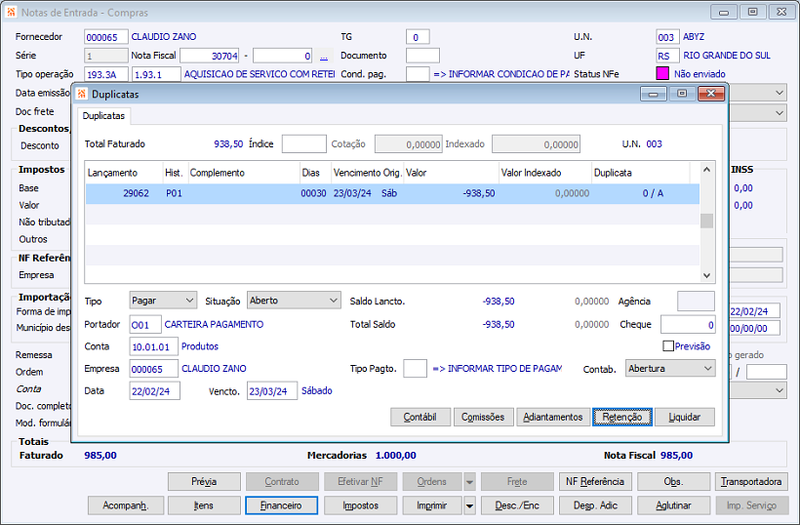
Task: Click the magenta Status NFe color box
Action: point(662,73)
